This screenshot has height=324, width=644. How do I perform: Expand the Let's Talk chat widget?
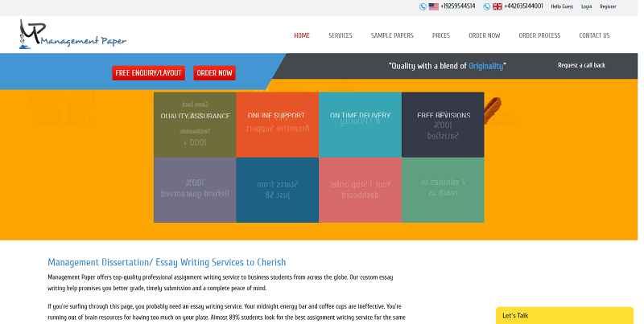click(563, 315)
